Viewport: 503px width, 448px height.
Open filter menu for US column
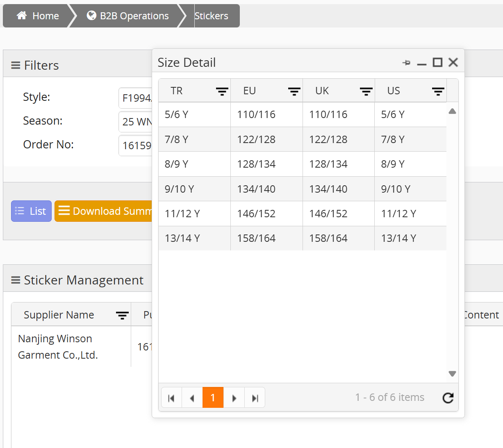(x=438, y=91)
